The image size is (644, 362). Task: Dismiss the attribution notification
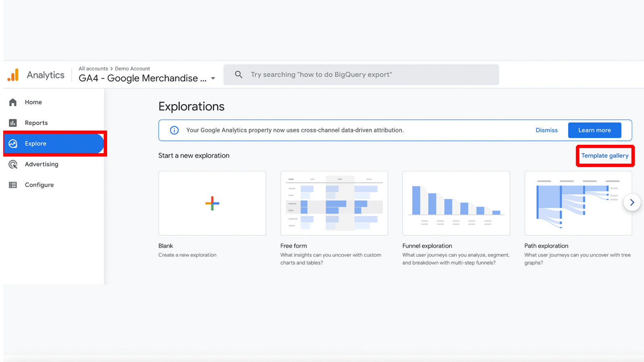[x=547, y=130]
